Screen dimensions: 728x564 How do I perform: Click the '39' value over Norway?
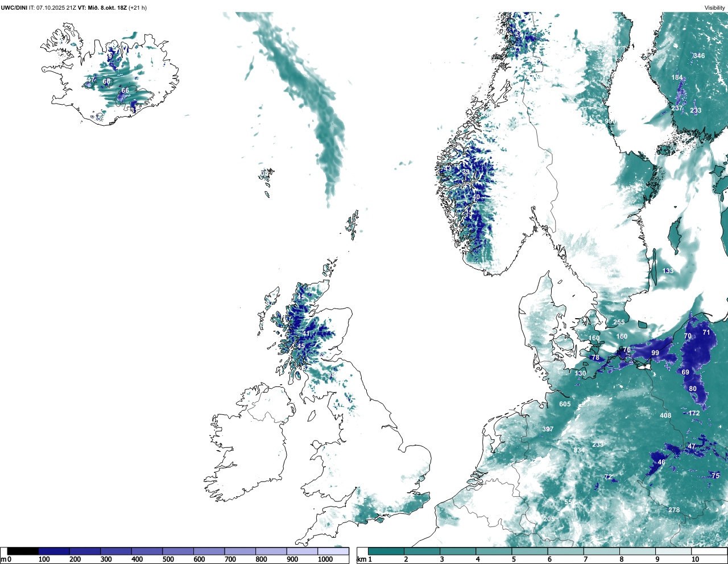coord(466,172)
